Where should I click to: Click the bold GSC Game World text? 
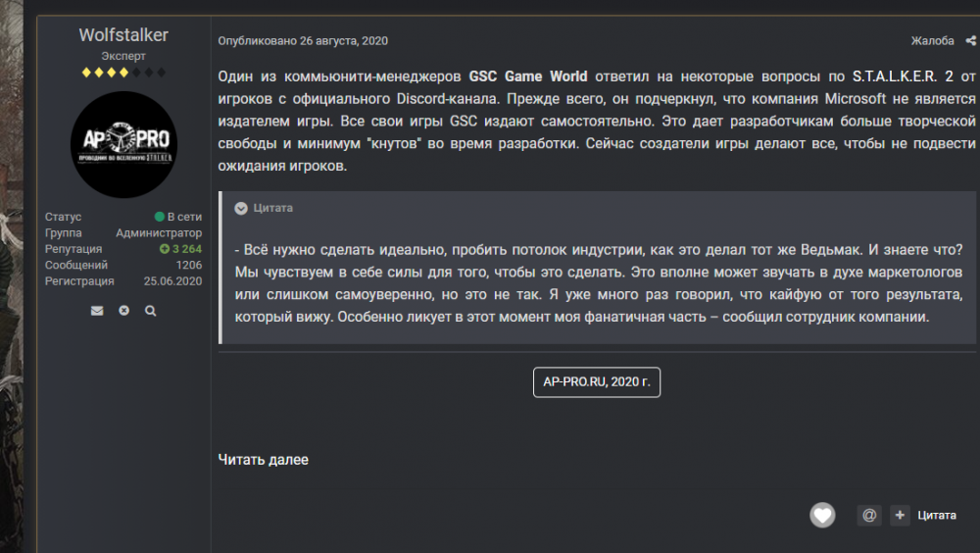tap(528, 76)
